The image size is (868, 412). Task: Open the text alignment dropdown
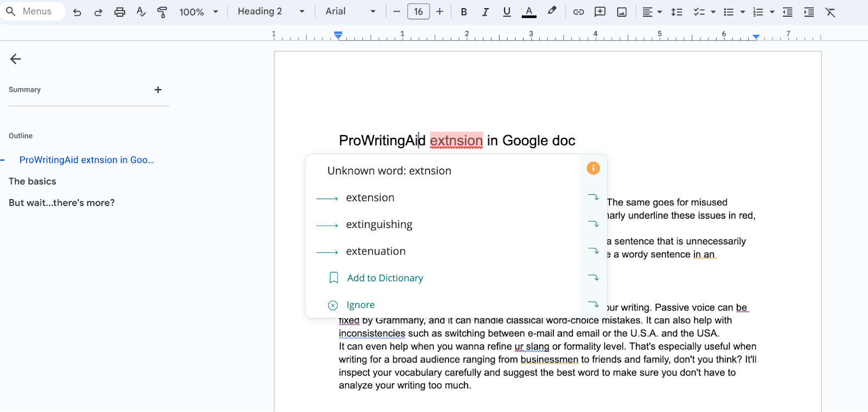click(652, 12)
